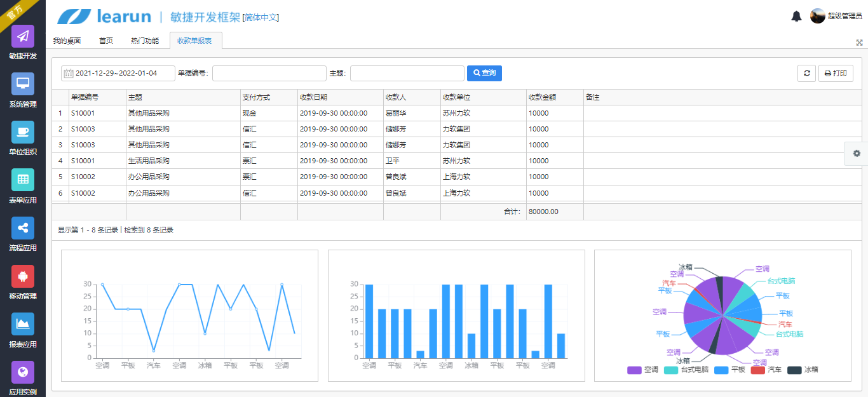Click the 查询 search button

tap(484, 72)
